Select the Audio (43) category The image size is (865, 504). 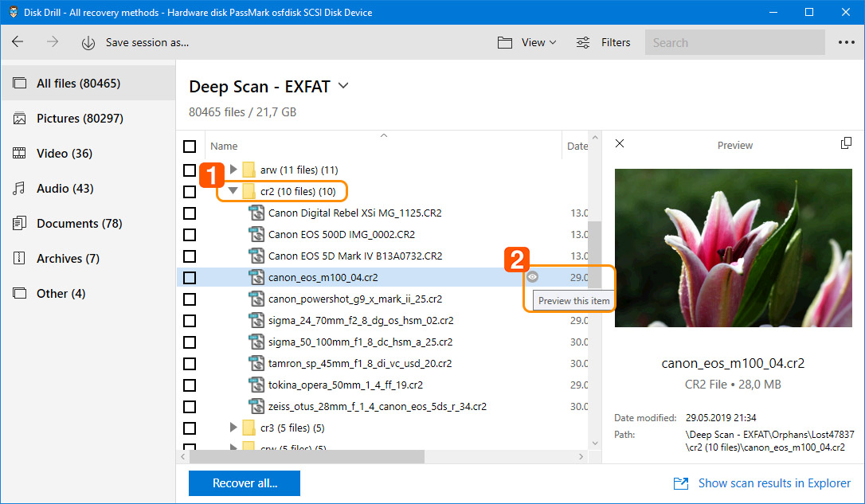pyautogui.click(x=88, y=188)
